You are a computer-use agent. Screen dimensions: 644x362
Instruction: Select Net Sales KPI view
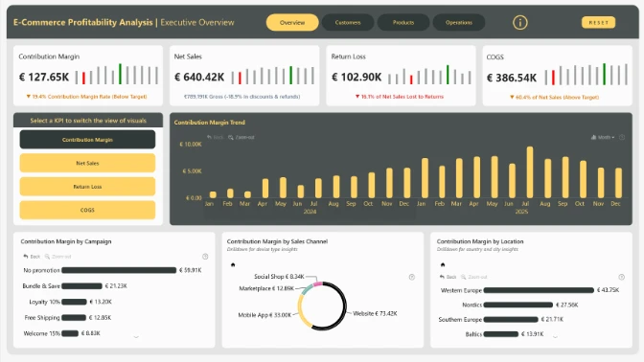[x=87, y=163]
